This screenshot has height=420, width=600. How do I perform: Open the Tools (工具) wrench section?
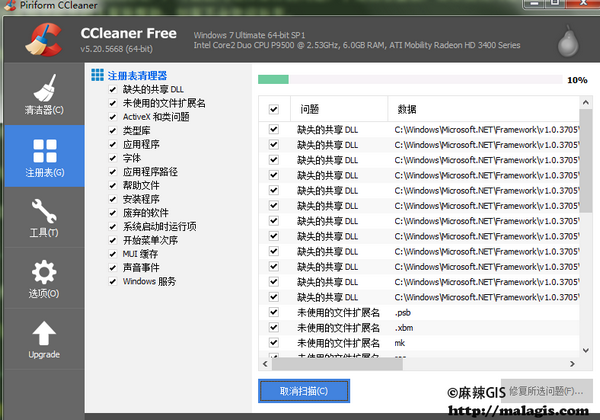[x=44, y=217]
